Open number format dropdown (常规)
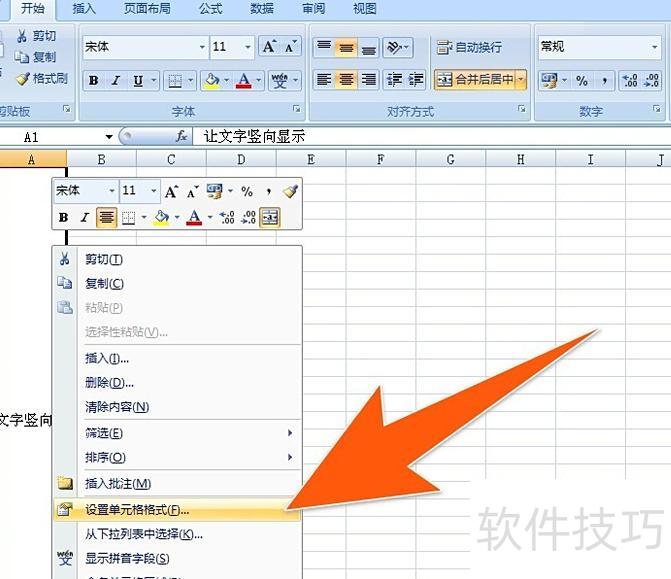This screenshot has width=671, height=579. point(655,46)
